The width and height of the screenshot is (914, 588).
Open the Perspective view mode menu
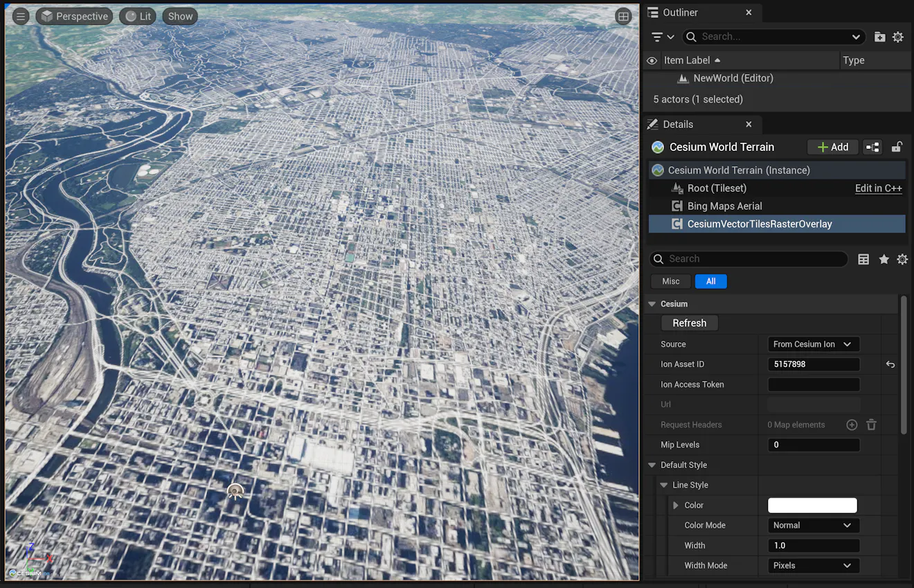tap(74, 16)
